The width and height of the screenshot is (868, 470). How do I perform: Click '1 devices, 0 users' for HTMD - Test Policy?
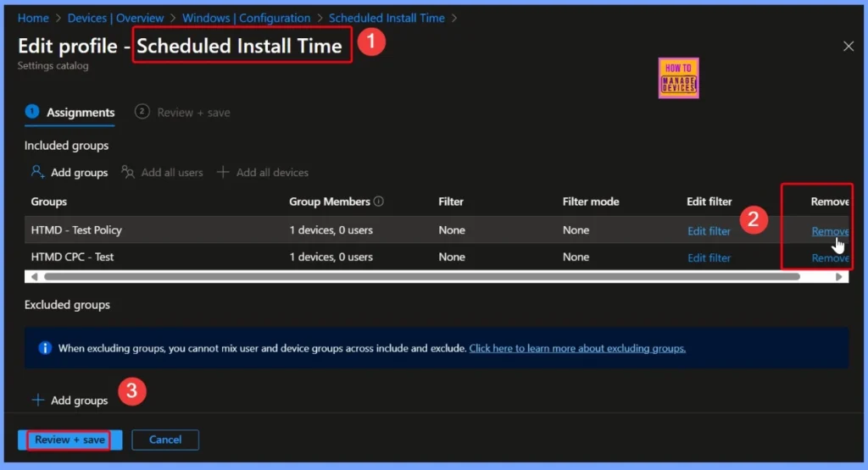(x=331, y=230)
